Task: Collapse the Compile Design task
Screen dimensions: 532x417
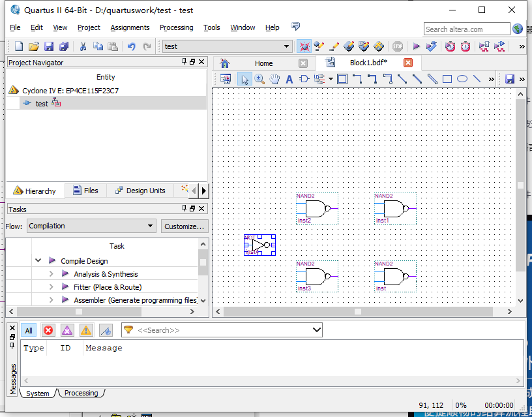Action: tap(38, 260)
